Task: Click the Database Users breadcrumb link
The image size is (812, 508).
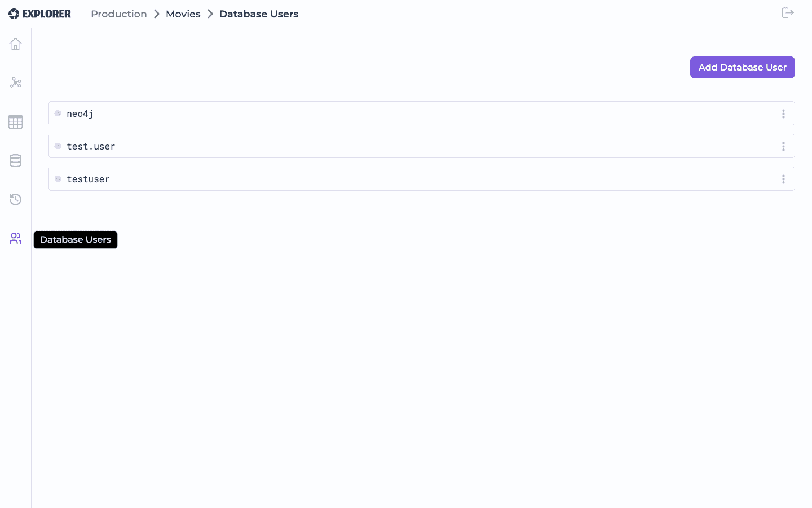Action: pyautogui.click(x=259, y=14)
